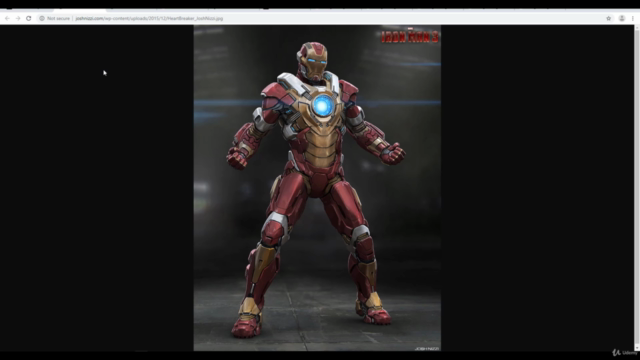Click the Heartbreaker Iron Man armor image
Screen dimensions: 640x360
coord(317,188)
